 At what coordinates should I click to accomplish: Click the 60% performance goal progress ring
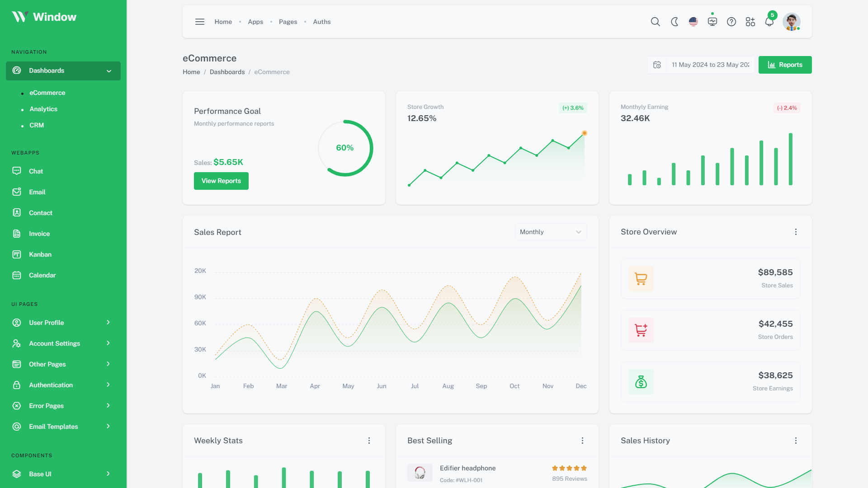[x=345, y=148]
